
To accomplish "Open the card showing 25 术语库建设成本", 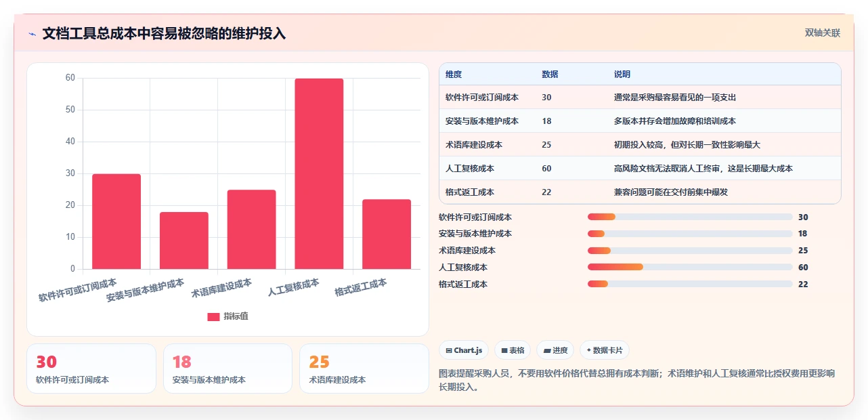I will coord(364,369).
